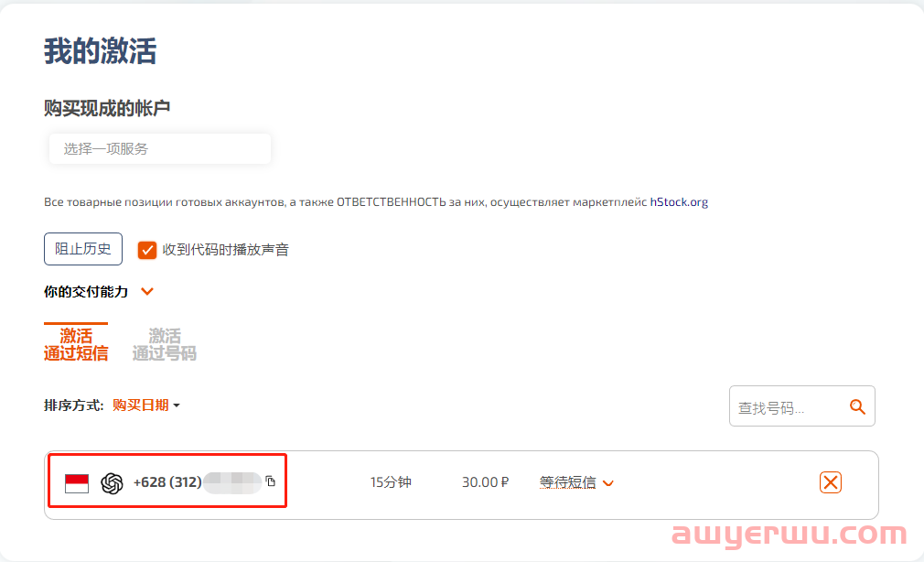Open the hStock.org link
Viewport: 924px width, 562px height.
coord(679,202)
